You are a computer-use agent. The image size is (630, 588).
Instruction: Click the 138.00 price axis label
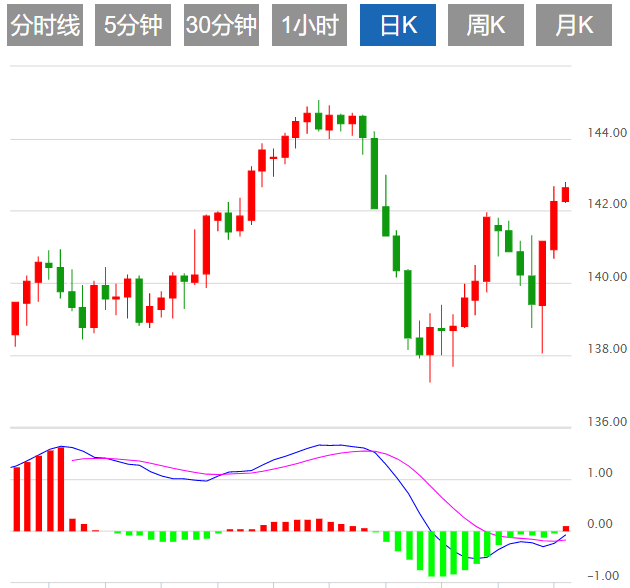click(607, 348)
